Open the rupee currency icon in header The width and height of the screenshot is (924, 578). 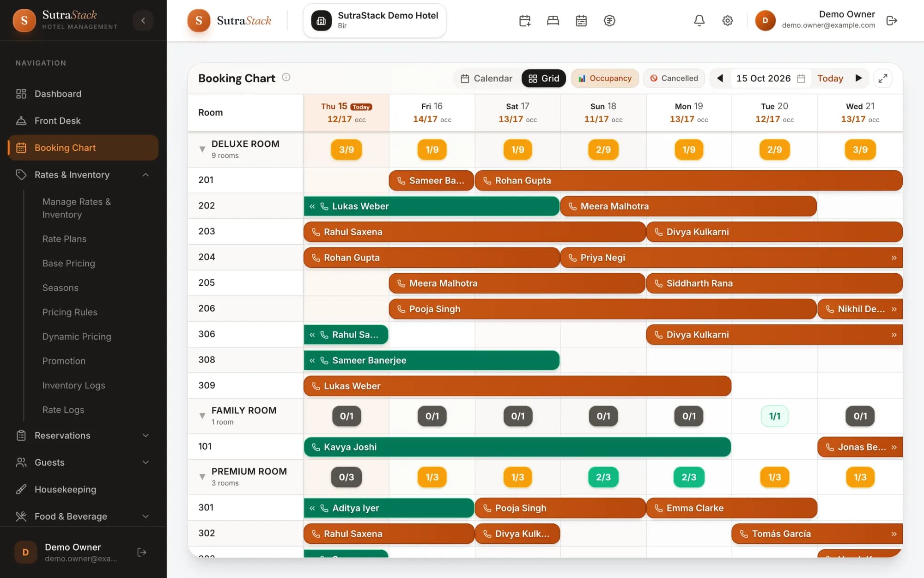tap(609, 20)
